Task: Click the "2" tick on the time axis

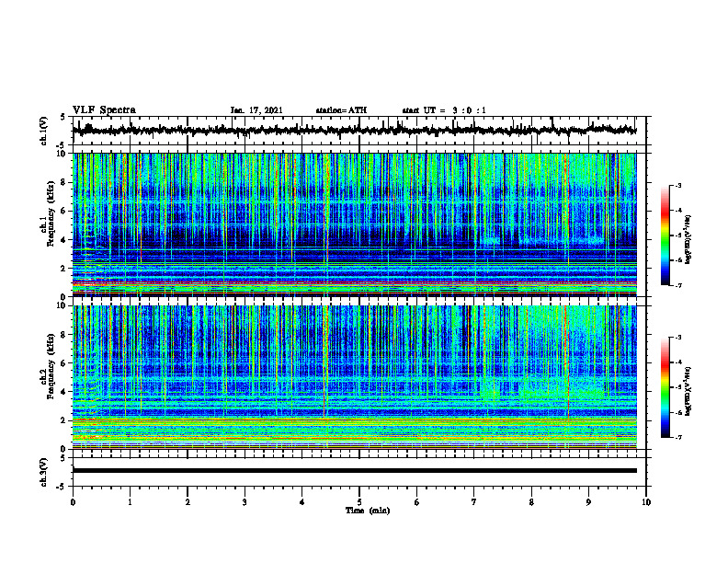Action: [188, 502]
